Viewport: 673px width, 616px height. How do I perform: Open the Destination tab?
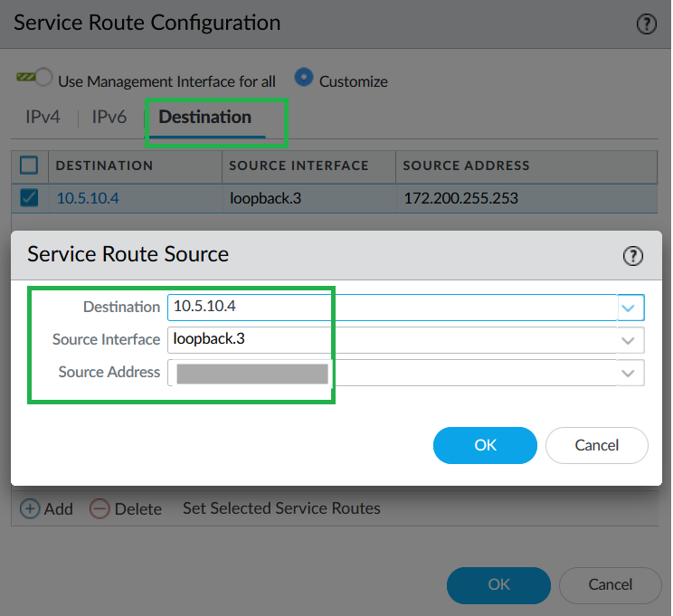pos(205,118)
